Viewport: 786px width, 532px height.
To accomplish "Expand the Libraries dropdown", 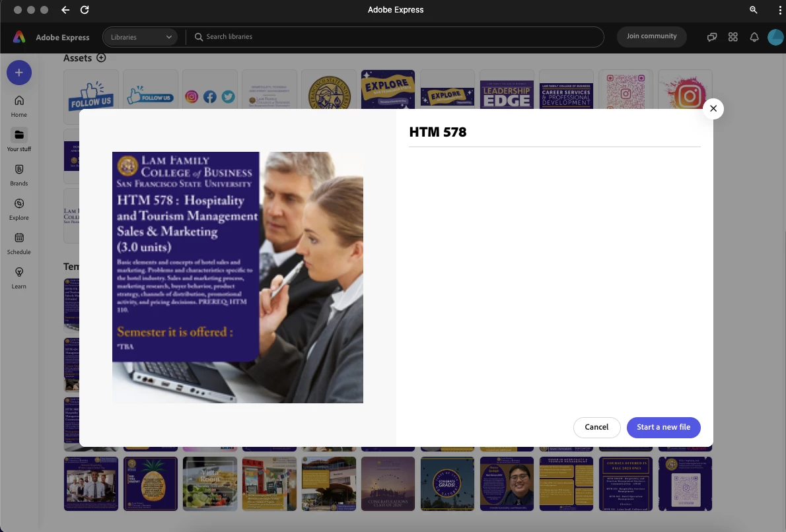I will 140,37.
